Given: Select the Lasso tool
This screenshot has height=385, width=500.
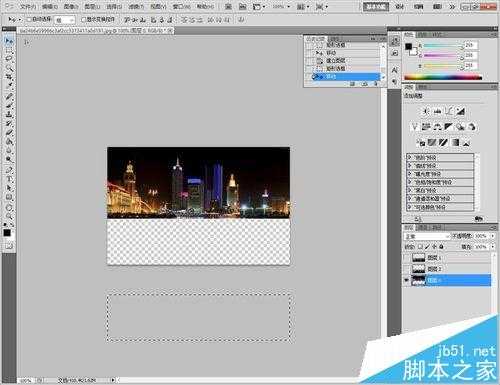Looking at the screenshot, I should (9, 59).
